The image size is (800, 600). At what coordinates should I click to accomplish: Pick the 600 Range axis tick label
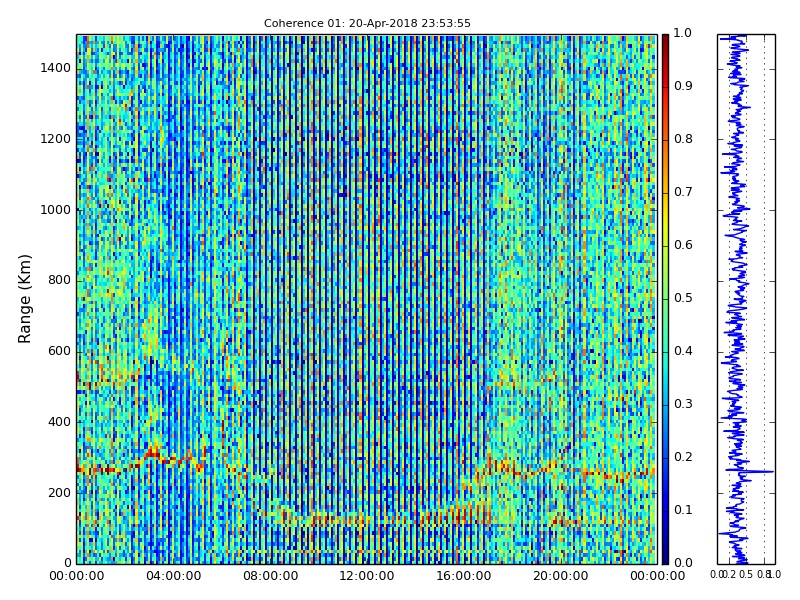(59, 352)
